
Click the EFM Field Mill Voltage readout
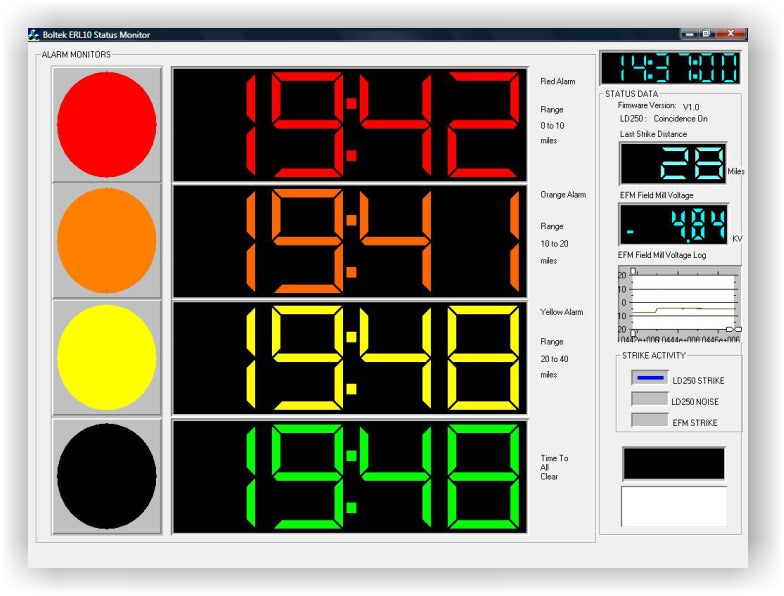[x=673, y=224]
